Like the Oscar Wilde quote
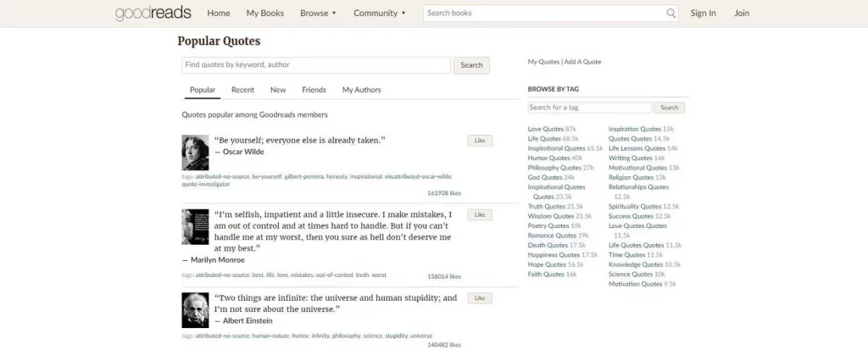 [480, 141]
